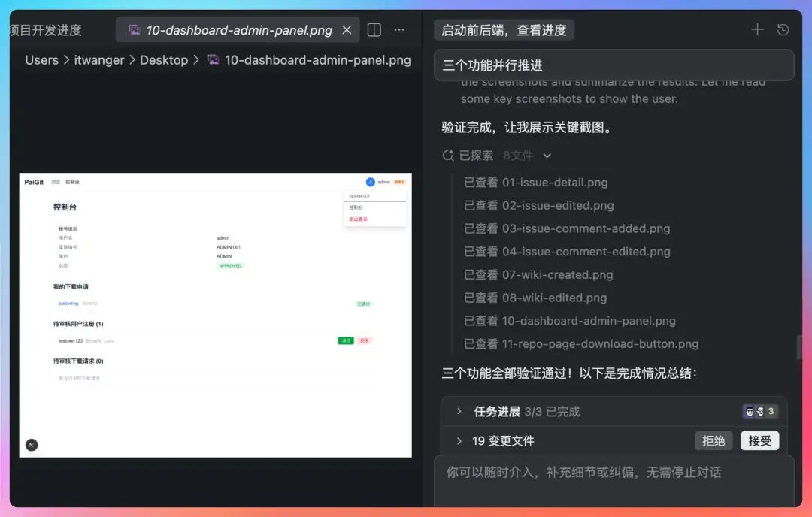812x517 pixels.
Task: Click the circular N icon at bottom left
Action: click(31, 445)
